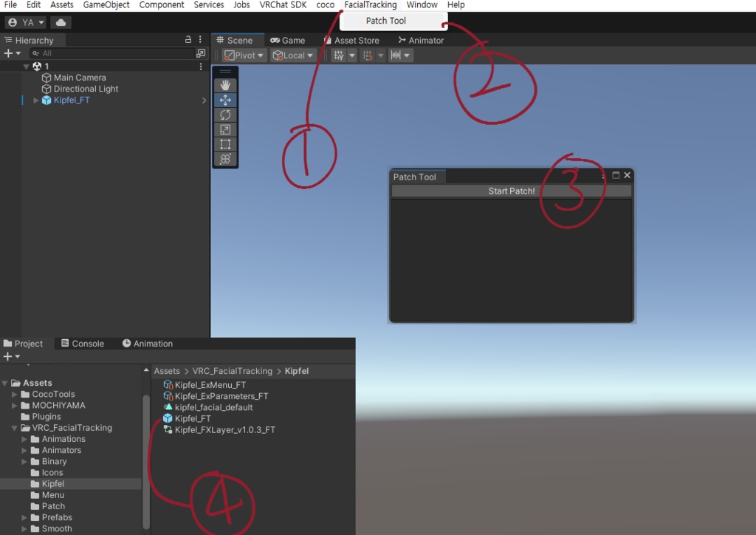Image resolution: width=756 pixels, height=535 pixels.
Task: Open the Kipfel_FT prefab in the Project panel
Action: (193, 418)
